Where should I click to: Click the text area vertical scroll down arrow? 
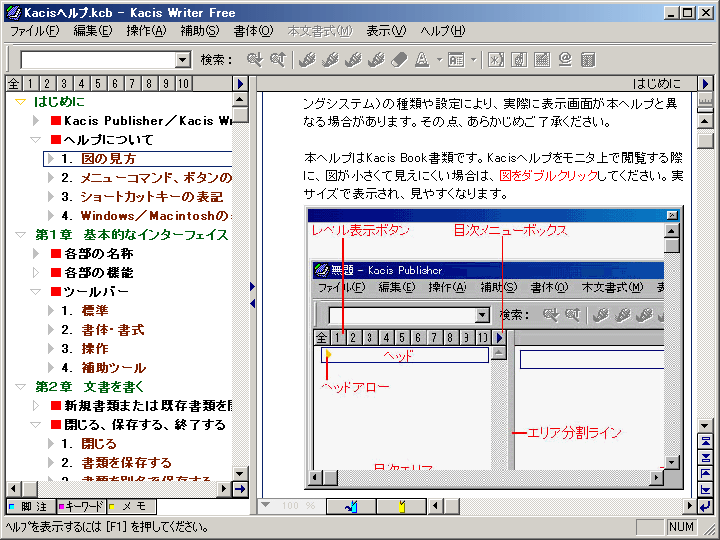705,425
